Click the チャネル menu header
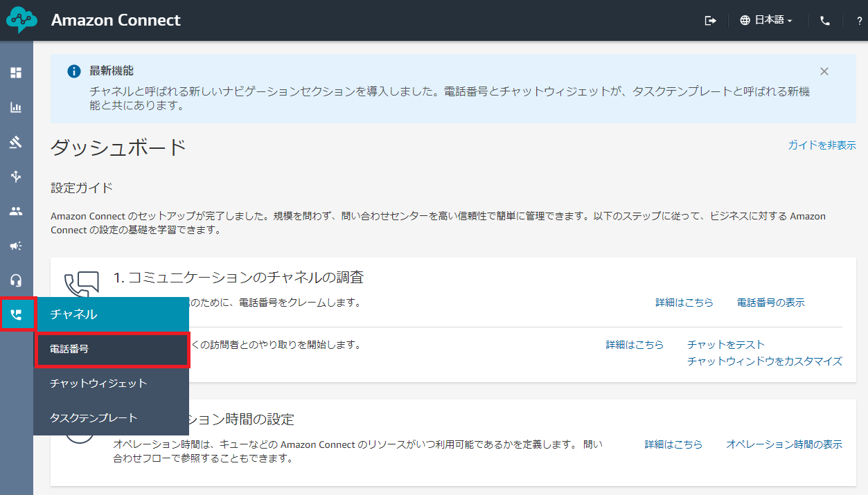 [x=112, y=314]
